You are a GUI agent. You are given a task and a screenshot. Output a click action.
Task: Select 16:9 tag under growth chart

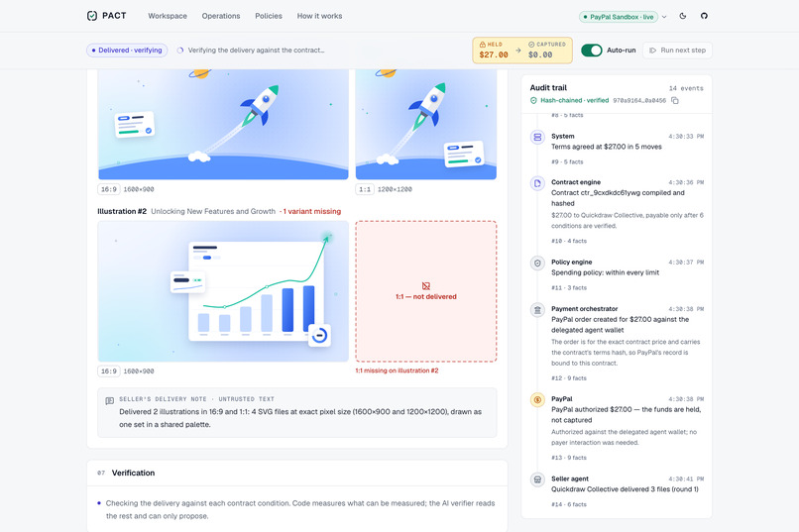(x=108, y=372)
